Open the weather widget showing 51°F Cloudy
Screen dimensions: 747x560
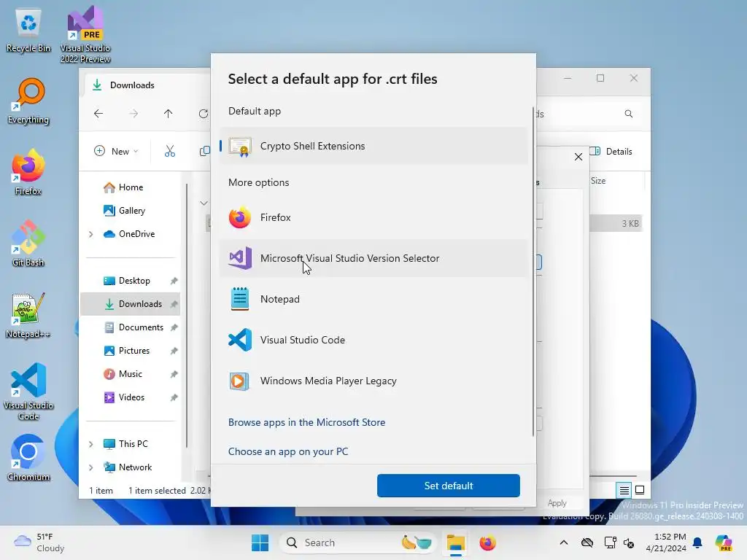tap(39, 542)
